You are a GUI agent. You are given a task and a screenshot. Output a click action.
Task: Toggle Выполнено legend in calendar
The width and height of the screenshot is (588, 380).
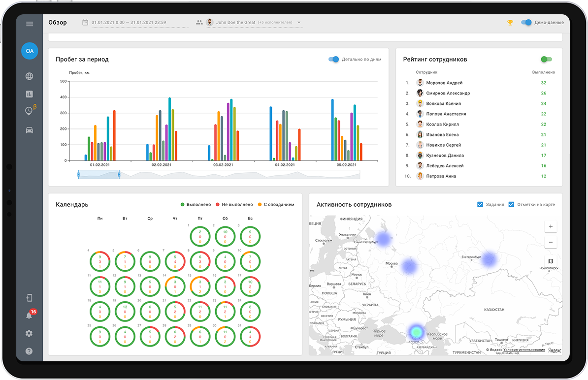click(x=196, y=205)
